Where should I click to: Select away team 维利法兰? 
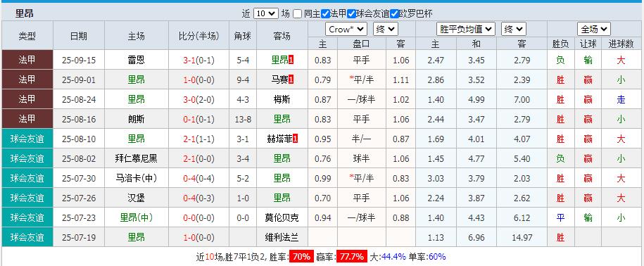click(x=282, y=238)
